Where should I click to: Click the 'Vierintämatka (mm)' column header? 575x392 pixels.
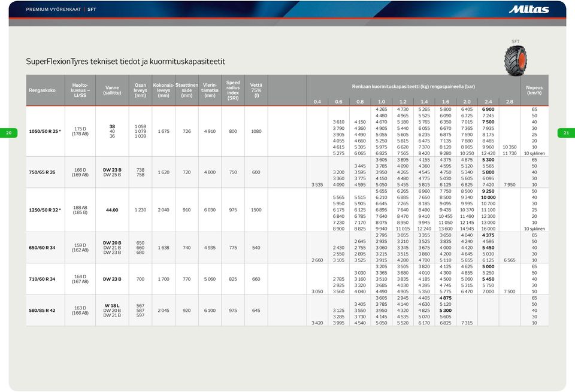point(210,90)
